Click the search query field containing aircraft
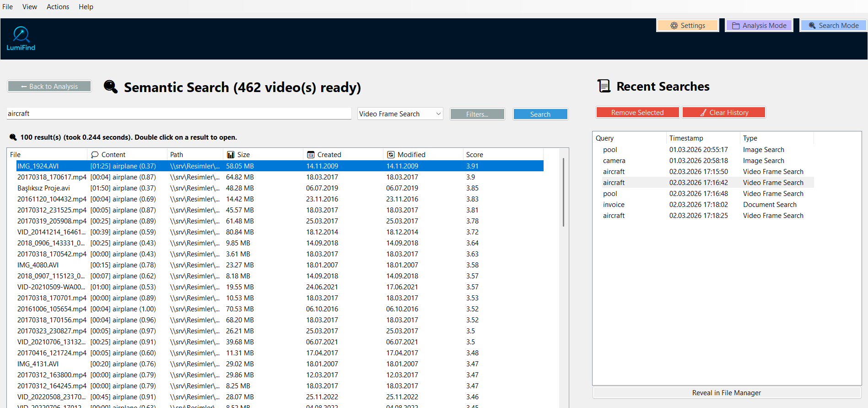Image resolution: width=868 pixels, height=408 pixels. (179, 114)
